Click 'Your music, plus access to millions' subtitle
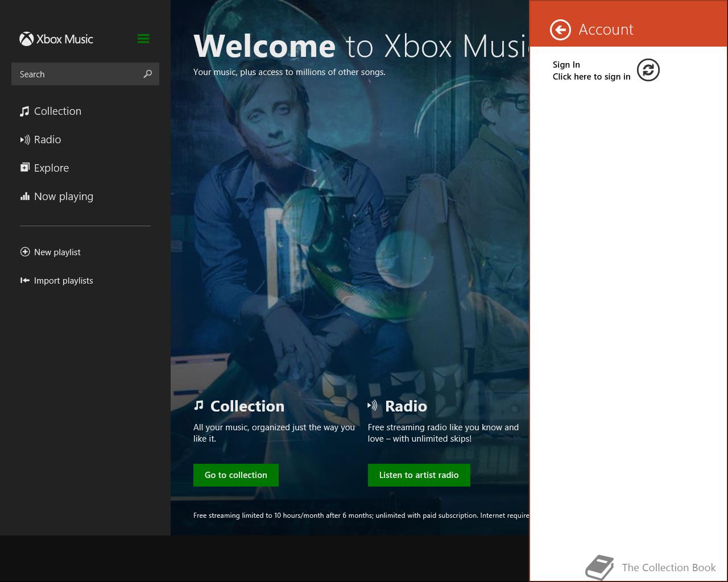Viewport: 728px width, 582px height. (x=289, y=72)
